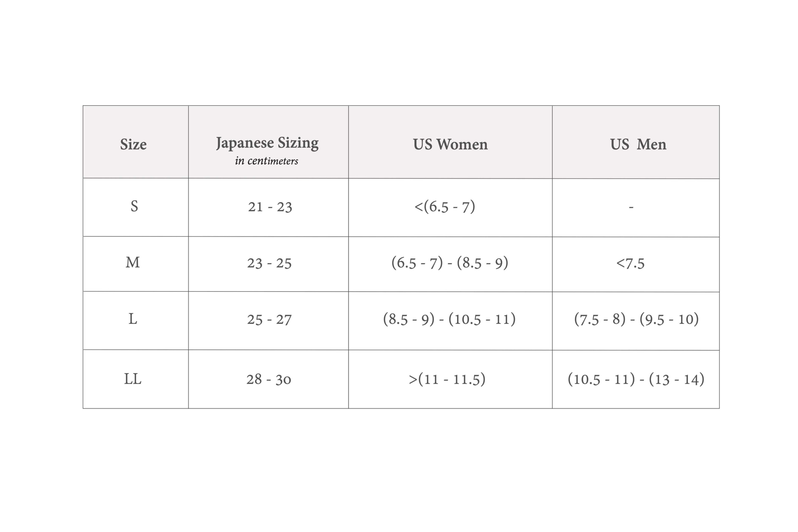
Task: Select the (6.5 - 7) - (8.5 - 9) cell
Action: pyautogui.click(x=450, y=263)
